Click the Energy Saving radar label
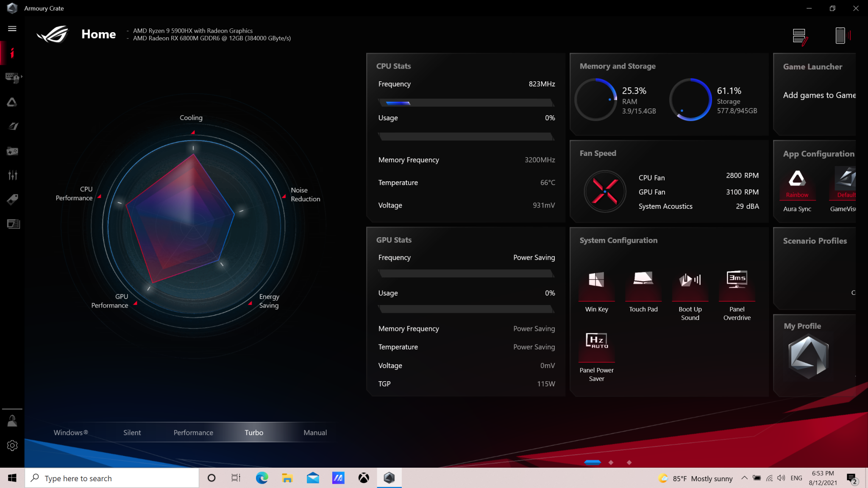Screen dimensions: 868x488 [269, 301]
